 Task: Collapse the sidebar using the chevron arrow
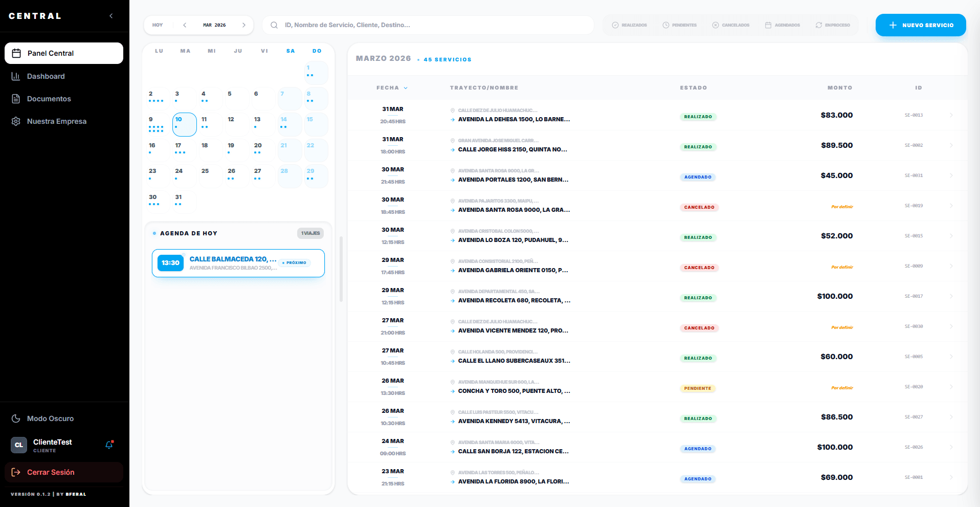[111, 16]
